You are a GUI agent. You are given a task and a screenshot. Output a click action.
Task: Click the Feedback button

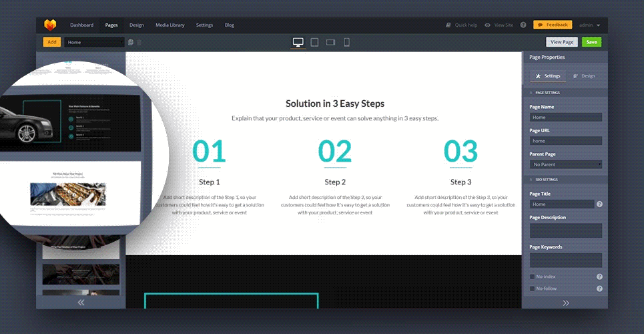[553, 25]
